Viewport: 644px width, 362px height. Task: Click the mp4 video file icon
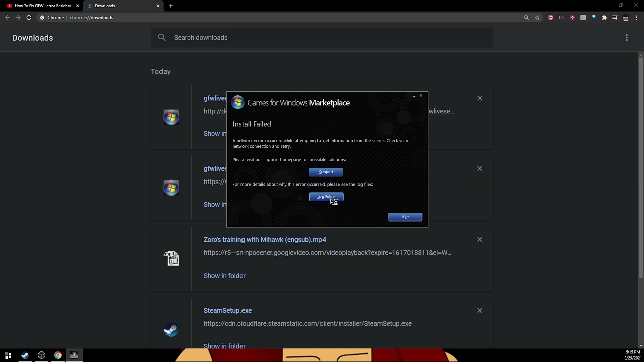[x=171, y=258]
